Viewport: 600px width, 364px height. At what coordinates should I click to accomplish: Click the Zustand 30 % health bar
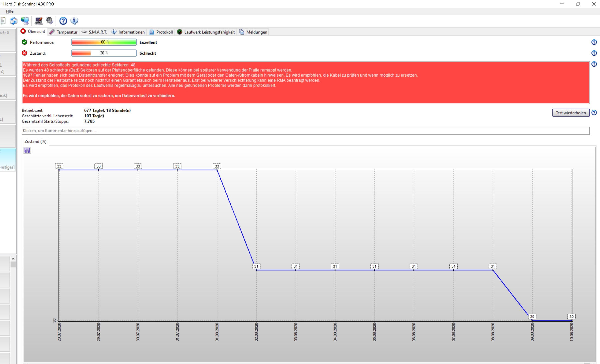click(104, 53)
